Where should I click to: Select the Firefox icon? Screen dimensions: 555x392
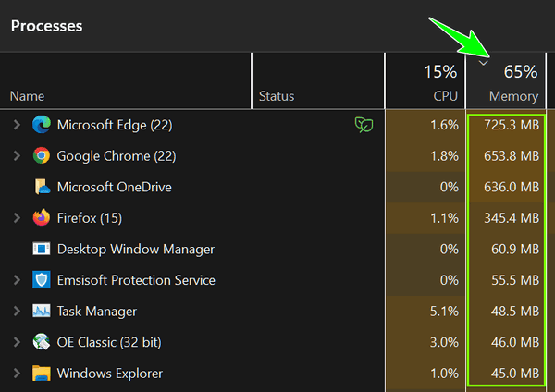pos(42,217)
